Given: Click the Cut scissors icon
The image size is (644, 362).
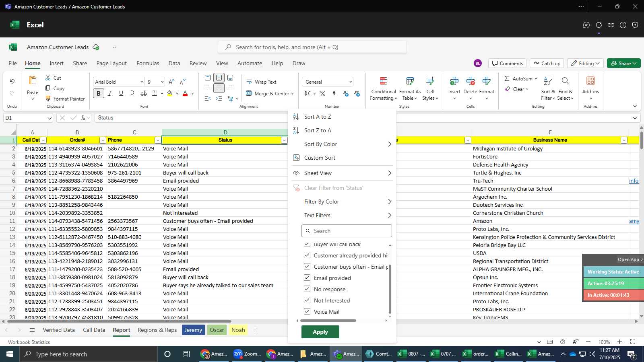Looking at the screenshot, I should (x=48, y=78).
